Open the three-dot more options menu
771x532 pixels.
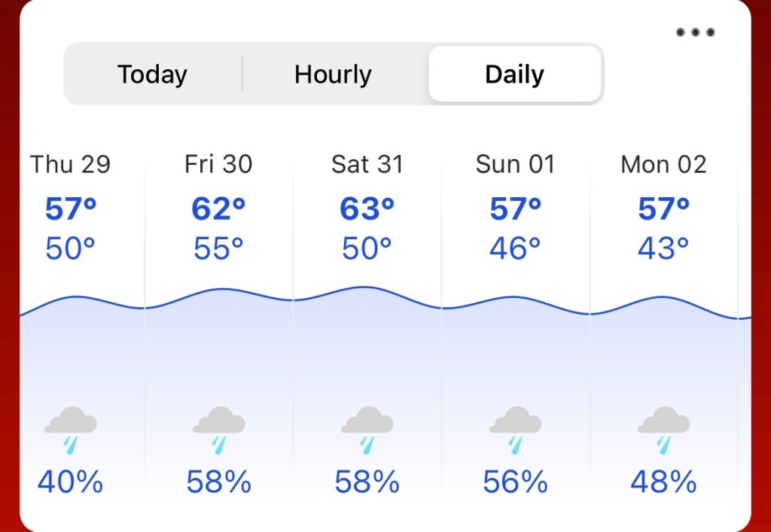tap(695, 32)
